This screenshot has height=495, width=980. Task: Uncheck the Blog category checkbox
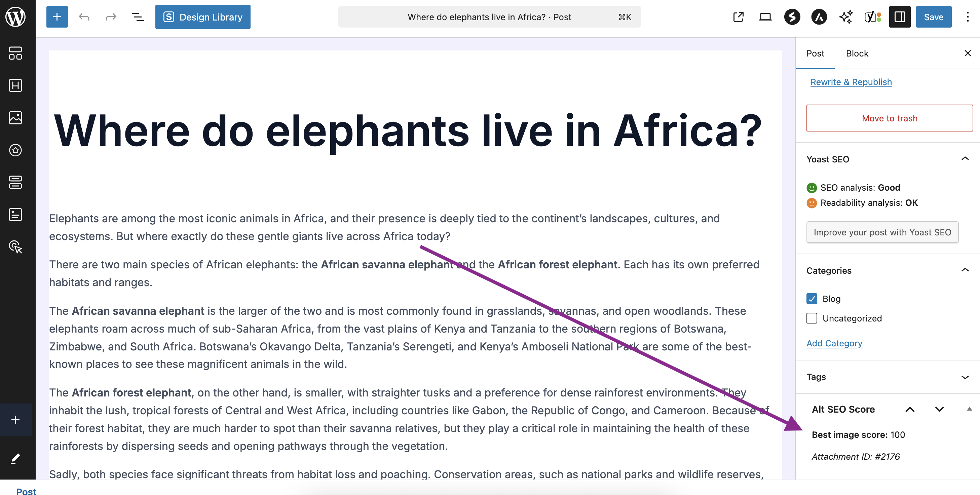point(812,299)
